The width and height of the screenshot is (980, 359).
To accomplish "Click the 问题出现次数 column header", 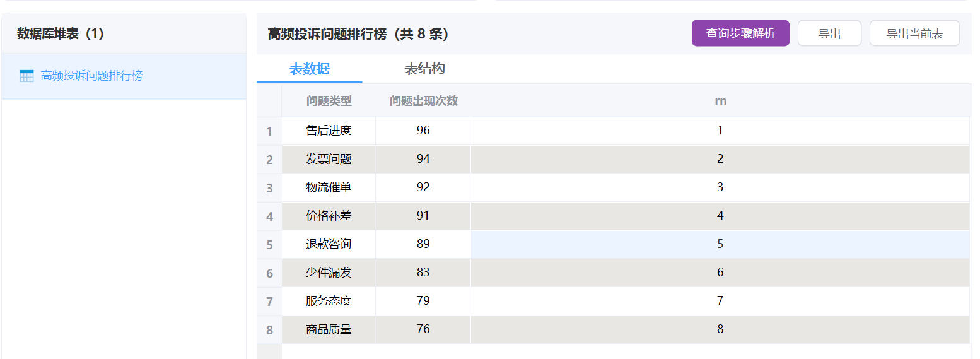I will [423, 101].
